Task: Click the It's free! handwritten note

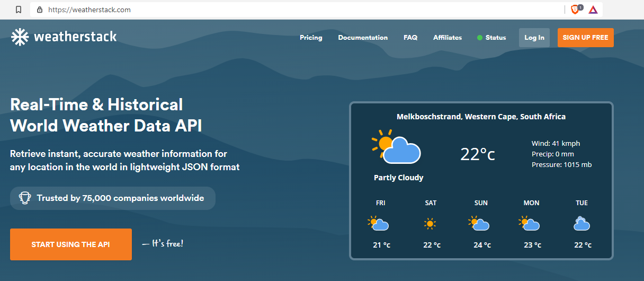Action: point(163,244)
